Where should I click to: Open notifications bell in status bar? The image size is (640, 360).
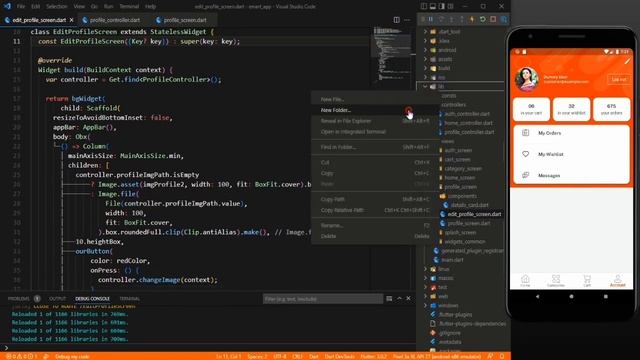tap(502, 356)
